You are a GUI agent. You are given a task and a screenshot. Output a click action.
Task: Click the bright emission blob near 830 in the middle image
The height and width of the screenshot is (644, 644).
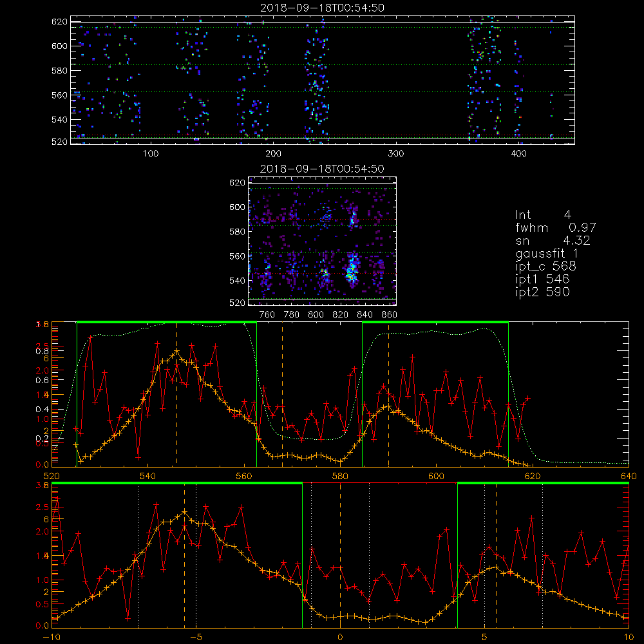352,269
